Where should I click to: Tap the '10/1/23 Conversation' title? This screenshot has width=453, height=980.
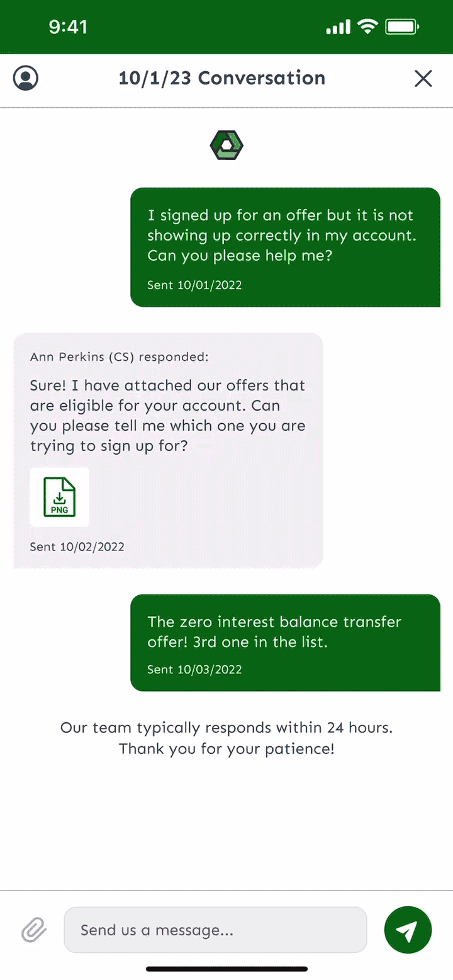[x=222, y=78]
